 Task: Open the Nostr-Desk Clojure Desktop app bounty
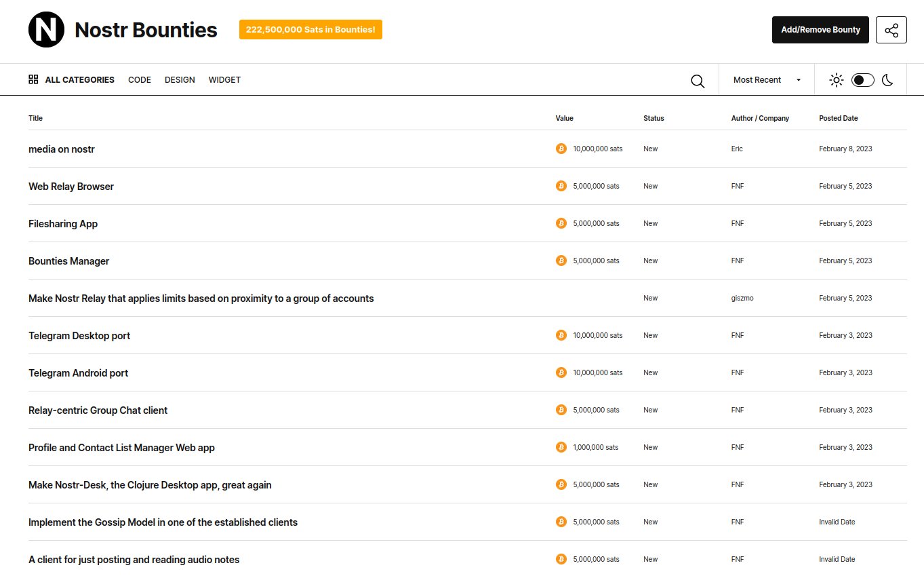(x=150, y=484)
